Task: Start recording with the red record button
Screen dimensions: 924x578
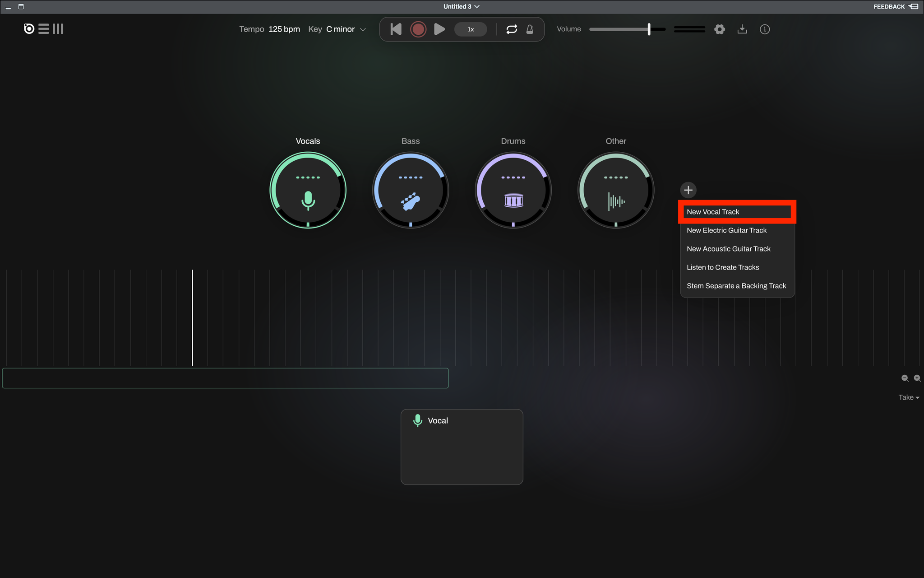Action: 418,29
